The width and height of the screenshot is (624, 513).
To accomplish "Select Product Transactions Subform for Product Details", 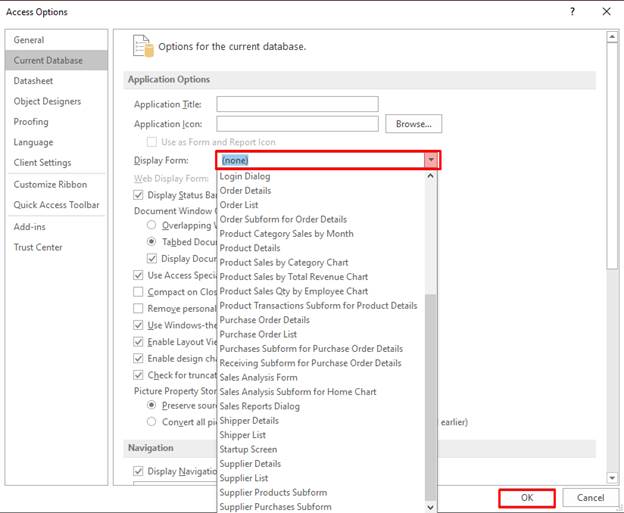I will coord(321,305).
